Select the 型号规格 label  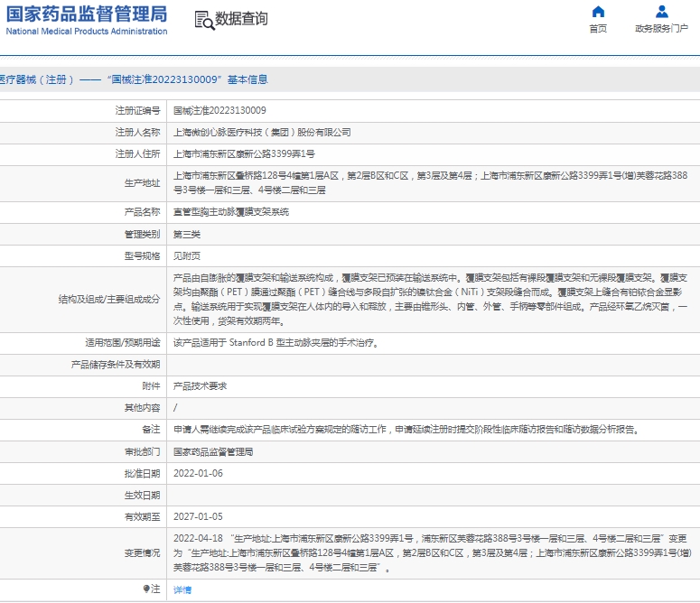tap(142, 256)
